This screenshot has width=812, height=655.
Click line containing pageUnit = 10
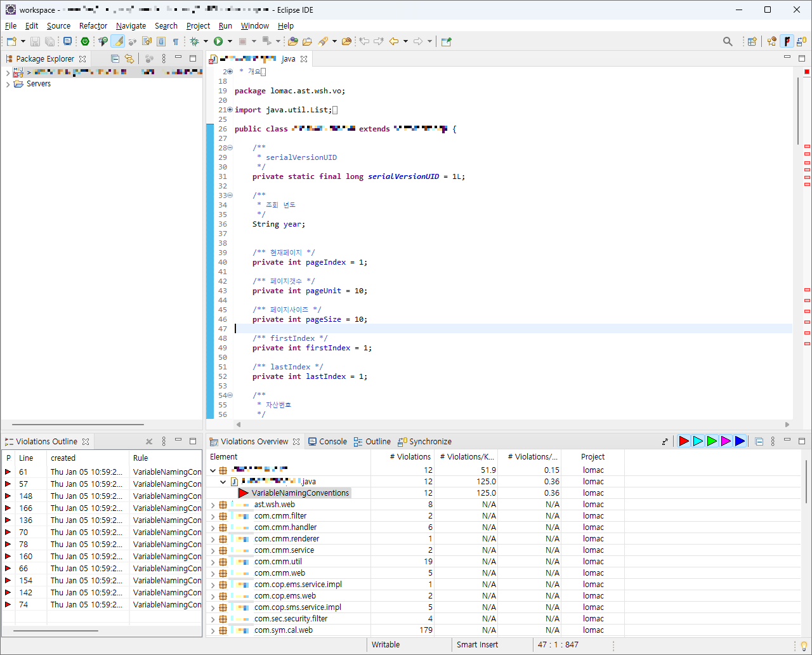[x=310, y=291]
